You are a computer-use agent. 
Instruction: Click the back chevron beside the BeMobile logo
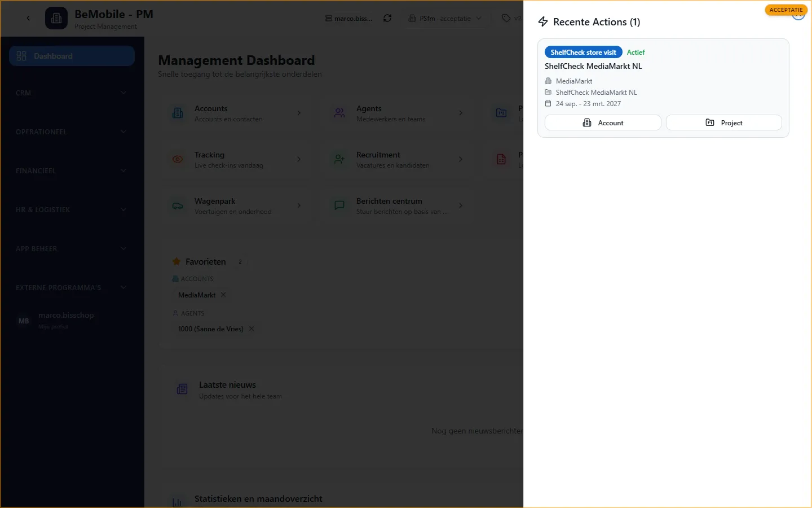[x=28, y=19]
